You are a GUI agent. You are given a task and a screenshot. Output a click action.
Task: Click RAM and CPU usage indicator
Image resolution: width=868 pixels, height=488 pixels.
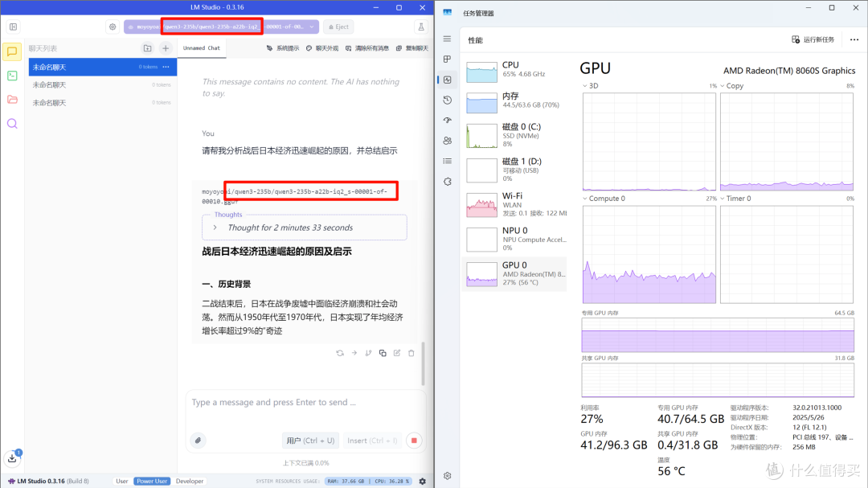click(x=369, y=482)
